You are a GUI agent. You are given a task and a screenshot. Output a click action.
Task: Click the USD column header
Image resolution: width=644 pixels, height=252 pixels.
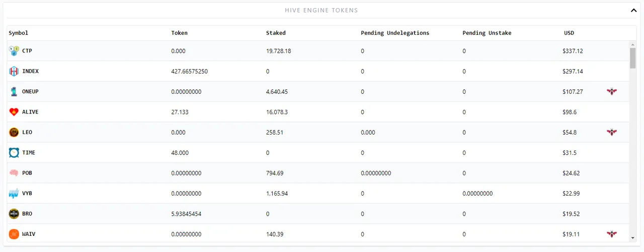pos(569,33)
